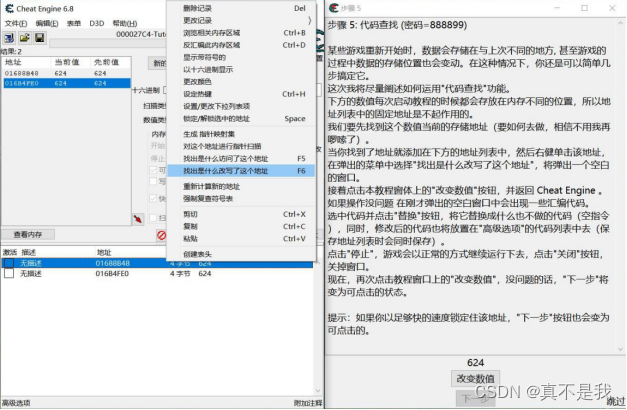Click the 描述 column header in address table

point(28,252)
